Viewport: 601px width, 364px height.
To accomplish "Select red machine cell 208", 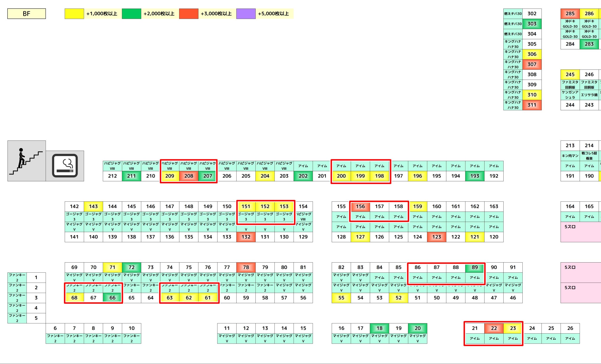I will pos(189,176).
